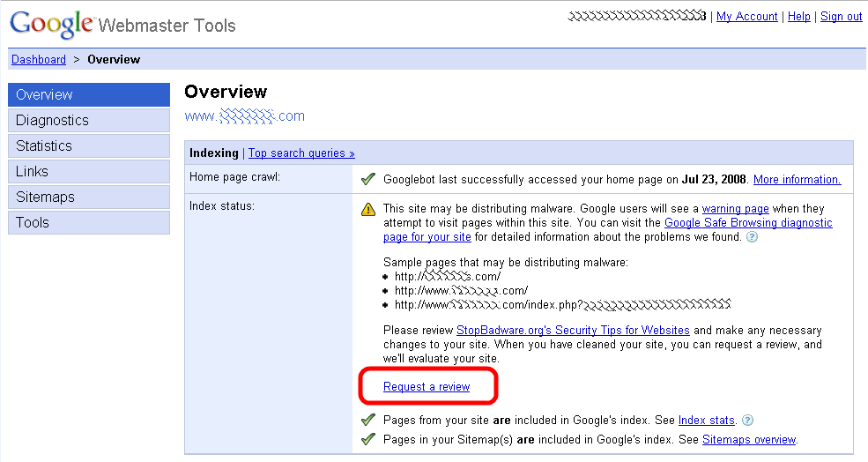Click the 'Home page crawl:' label
Screen dimensions: 868x462
[234, 176]
